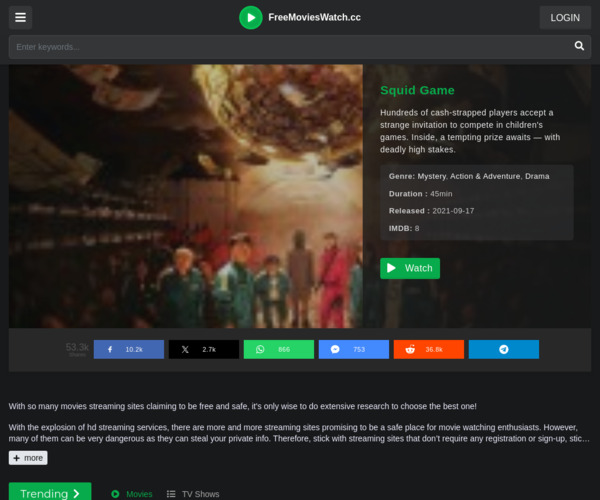The height and width of the screenshot is (500, 600).
Task: Share via the Telegram button
Action: 504,349
